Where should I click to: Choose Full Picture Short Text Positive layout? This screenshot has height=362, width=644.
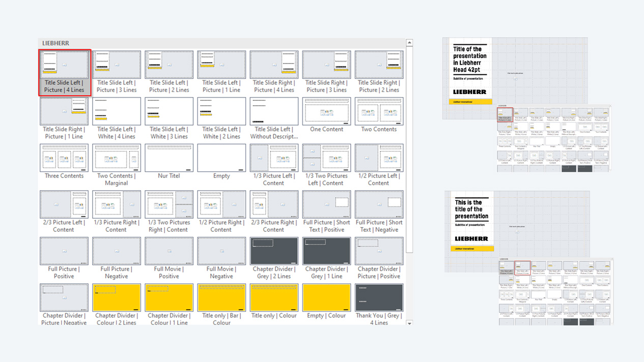coord(326,205)
